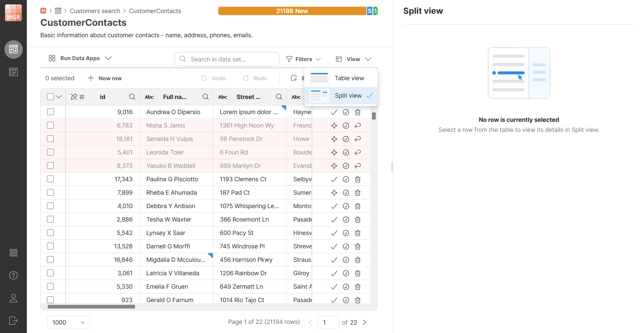Click the 21188 New progress bar
Image resolution: width=644 pixels, height=333 pixels.
click(292, 11)
